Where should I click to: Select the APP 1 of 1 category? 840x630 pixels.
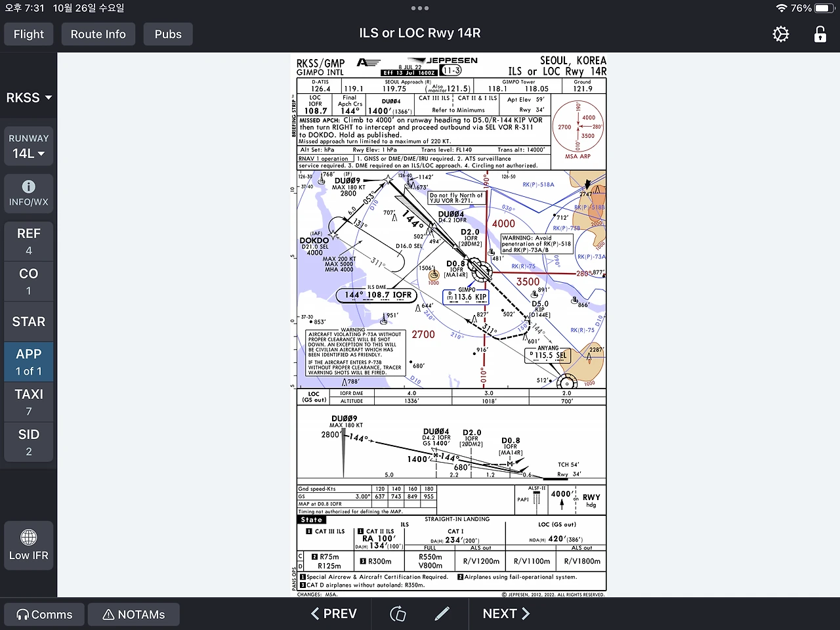click(29, 362)
